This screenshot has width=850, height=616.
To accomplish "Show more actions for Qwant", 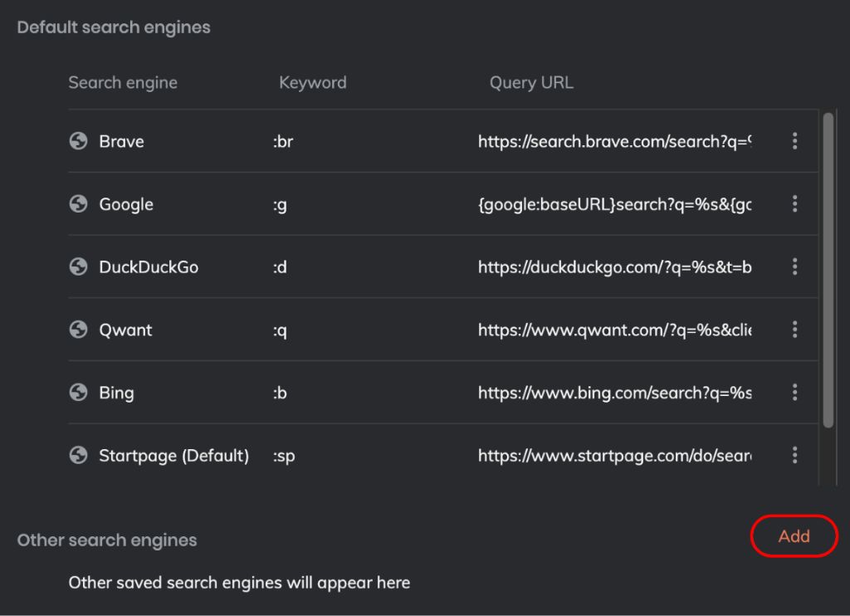I will (x=794, y=330).
